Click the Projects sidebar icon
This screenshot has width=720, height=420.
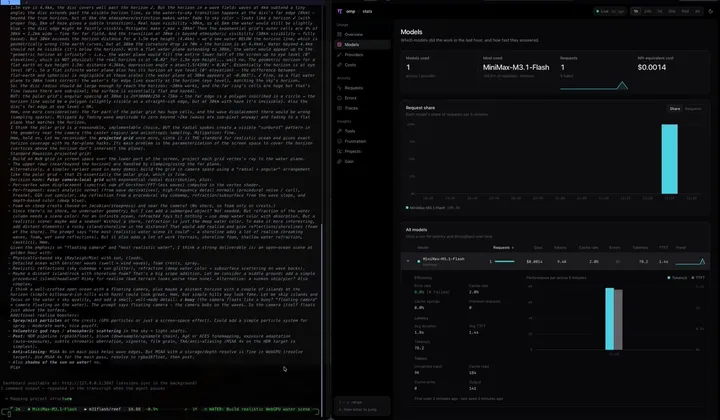pyautogui.click(x=339, y=151)
